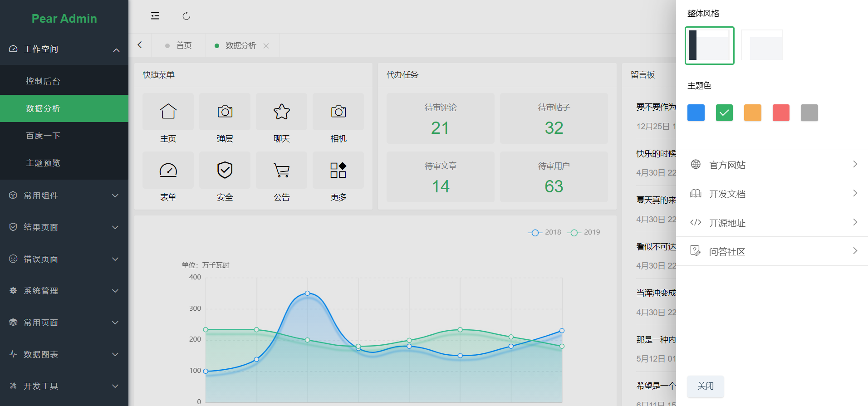Open the 表单 gauge icon
The height and width of the screenshot is (406, 868).
[168, 170]
